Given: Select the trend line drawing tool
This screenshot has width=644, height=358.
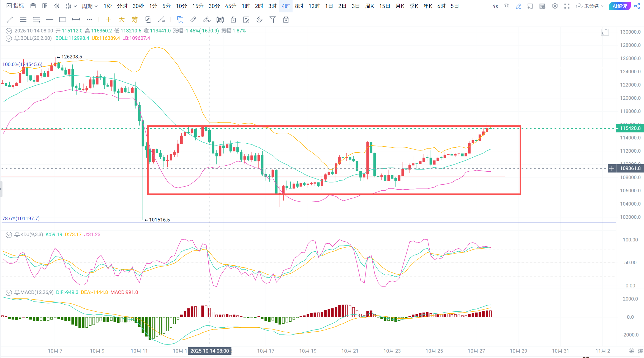Looking at the screenshot, I should coord(10,20).
